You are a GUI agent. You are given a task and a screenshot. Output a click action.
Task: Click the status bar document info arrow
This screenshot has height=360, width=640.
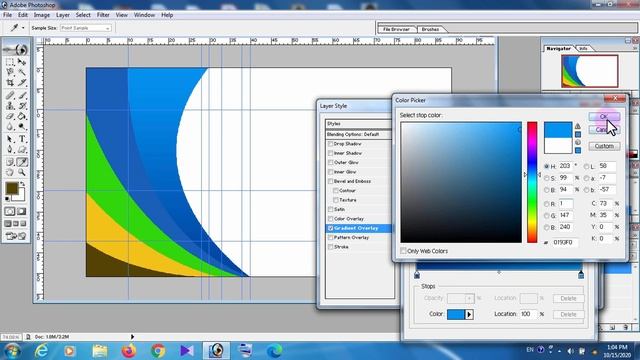(132, 337)
